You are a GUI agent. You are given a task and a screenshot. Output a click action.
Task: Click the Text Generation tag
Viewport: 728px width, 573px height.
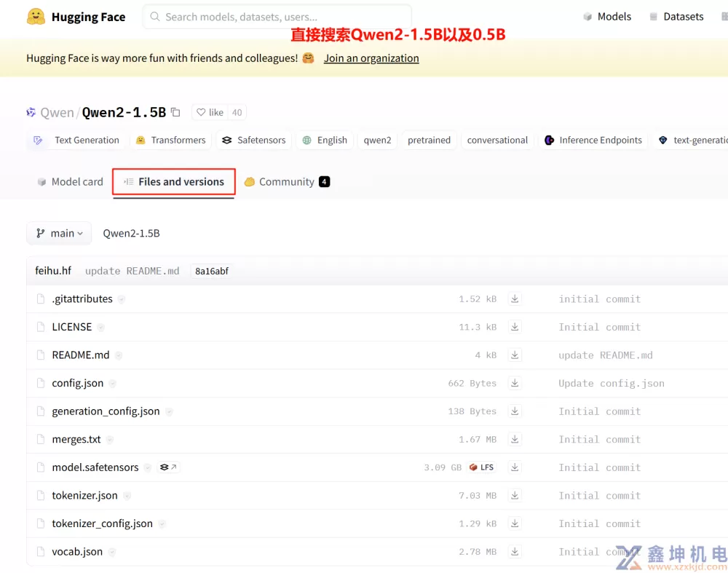point(76,141)
